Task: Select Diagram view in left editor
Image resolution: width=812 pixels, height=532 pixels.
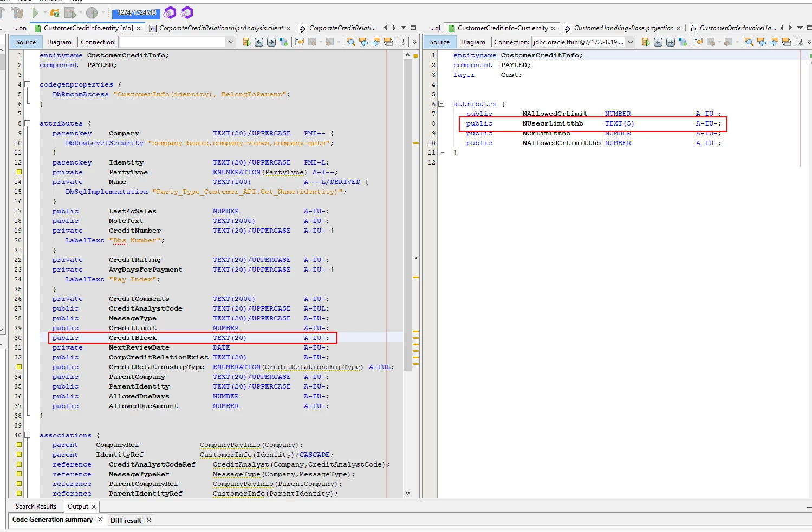Action: coord(59,42)
